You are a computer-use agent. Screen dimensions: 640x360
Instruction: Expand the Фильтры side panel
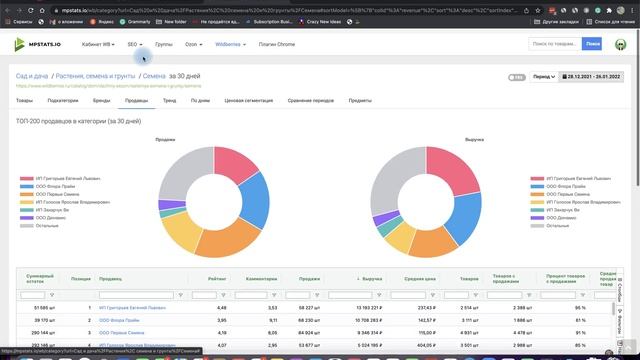click(x=620, y=322)
